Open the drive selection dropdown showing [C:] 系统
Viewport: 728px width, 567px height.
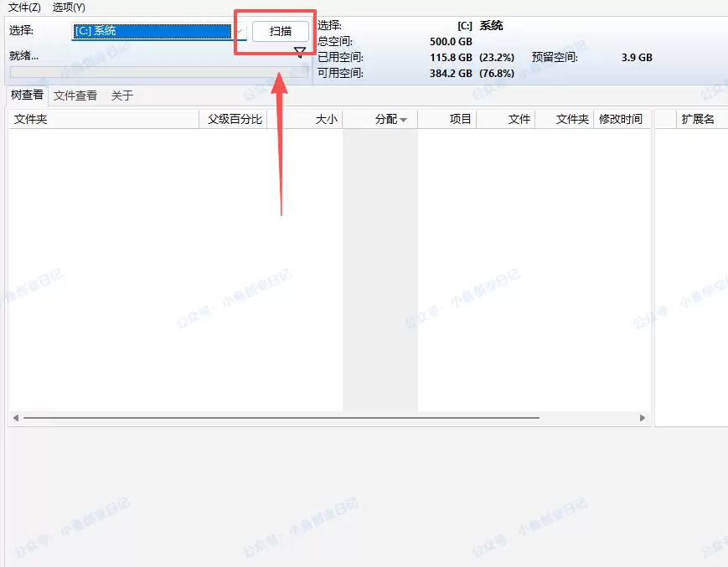(x=151, y=31)
